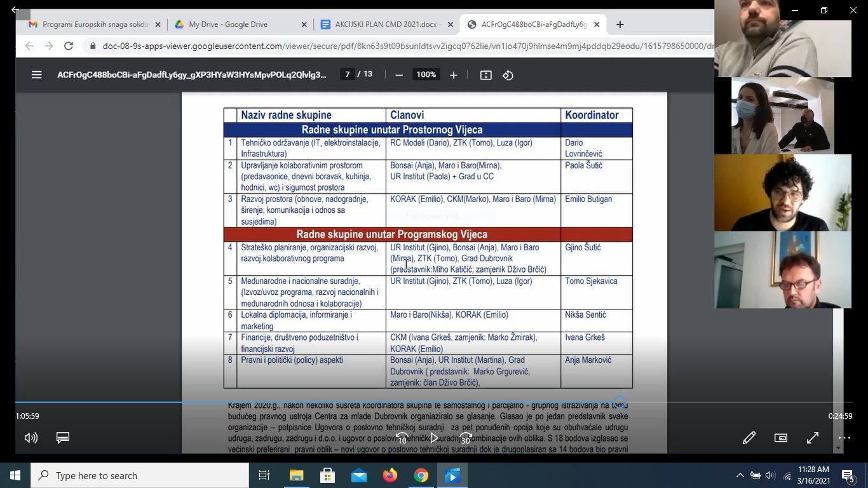Image resolution: width=868 pixels, height=488 pixels.
Task: Open the draw on video pen tool
Action: (749, 438)
